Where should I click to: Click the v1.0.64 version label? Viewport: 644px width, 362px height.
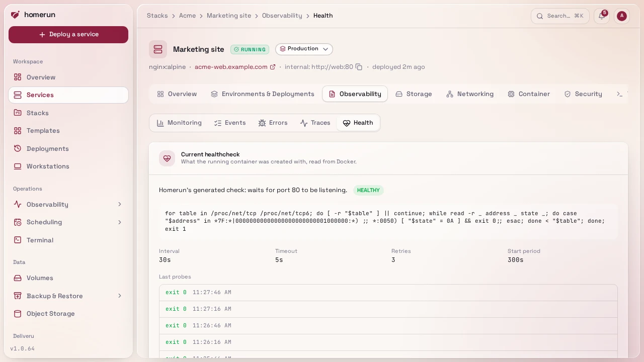pos(23,349)
